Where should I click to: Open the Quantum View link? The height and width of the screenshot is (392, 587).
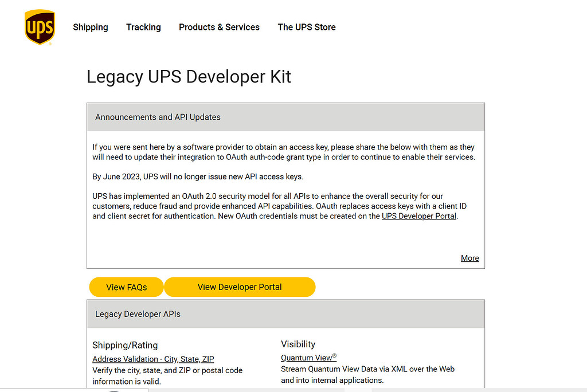pyautogui.click(x=307, y=358)
